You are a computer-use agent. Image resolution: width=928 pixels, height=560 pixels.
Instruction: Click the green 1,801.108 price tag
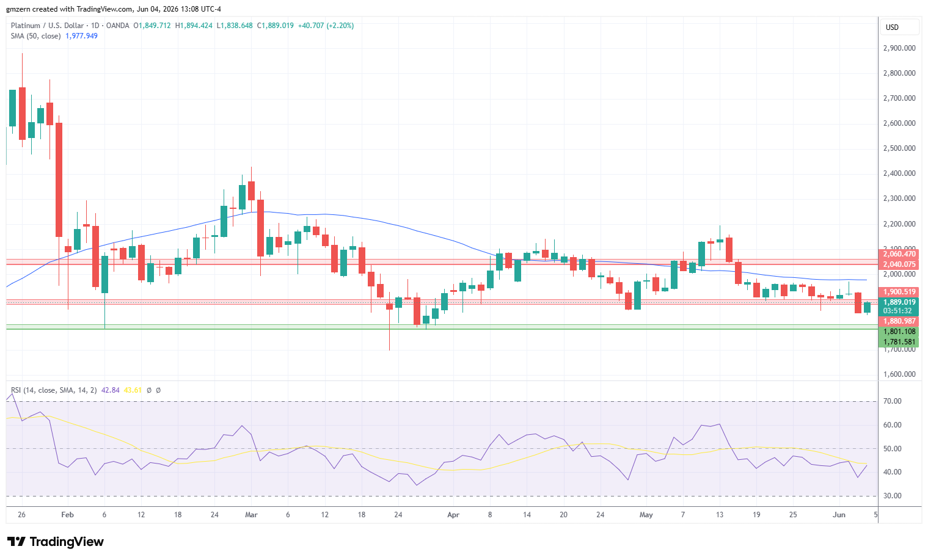tap(899, 332)
